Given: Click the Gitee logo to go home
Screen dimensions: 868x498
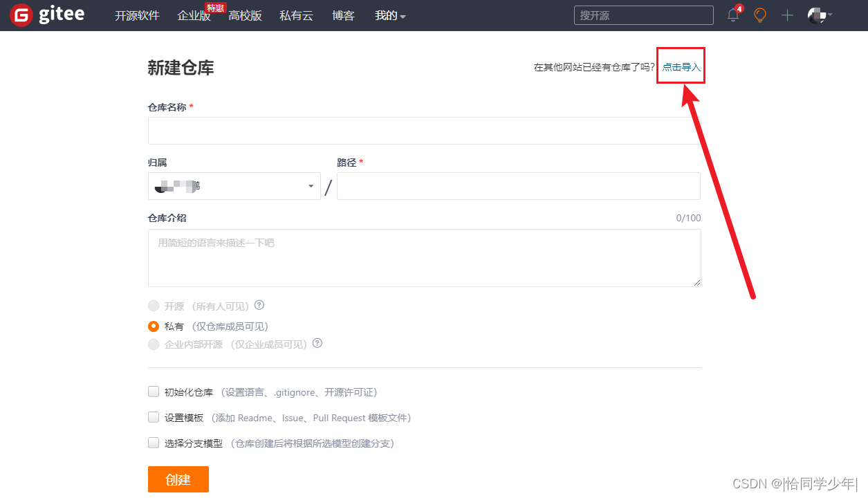Looking at the screenshot, I should (47, 15).
